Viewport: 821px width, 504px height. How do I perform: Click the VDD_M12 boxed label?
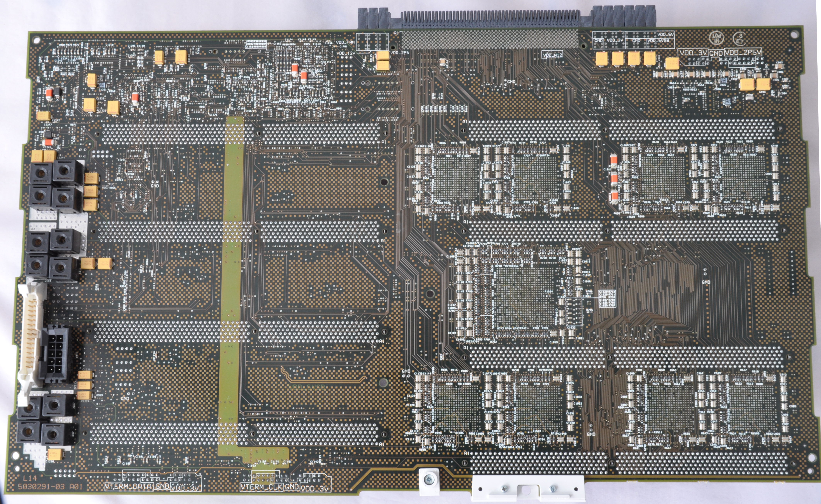pyautogui.click(x=553, y=55)
